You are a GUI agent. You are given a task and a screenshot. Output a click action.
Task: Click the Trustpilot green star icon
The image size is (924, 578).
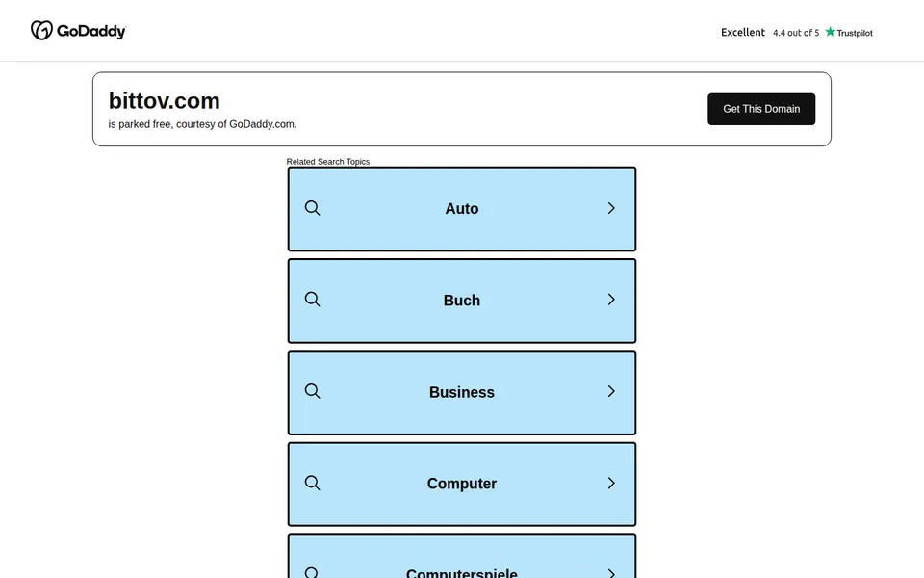(831, 32)
